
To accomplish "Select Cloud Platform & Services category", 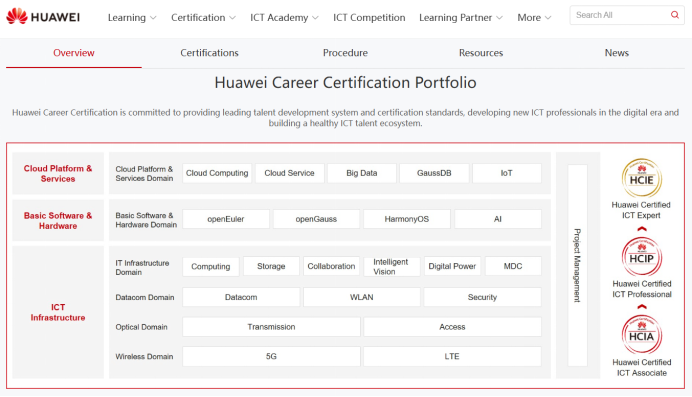I will 58,173.
